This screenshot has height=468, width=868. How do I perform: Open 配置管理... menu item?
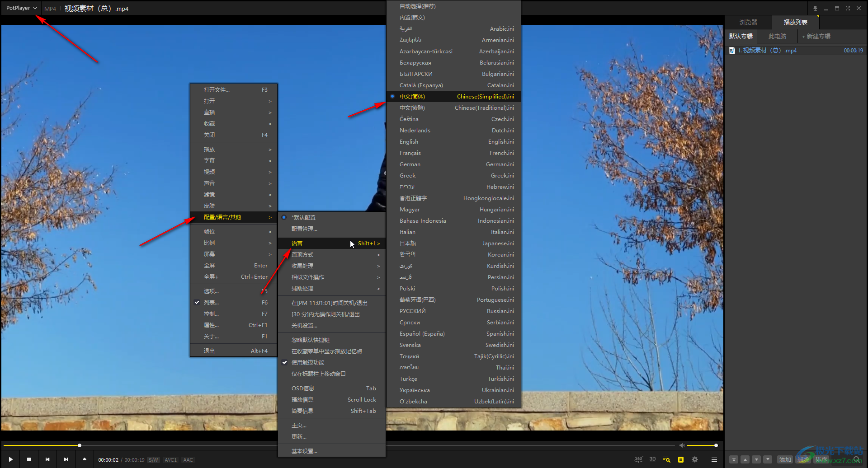click(x=332, y=229)
